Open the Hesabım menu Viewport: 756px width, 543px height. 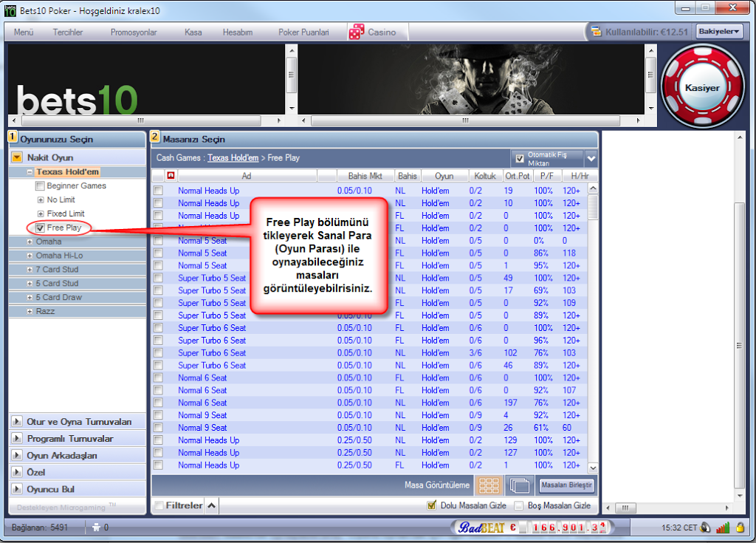(x=238, y=33)
